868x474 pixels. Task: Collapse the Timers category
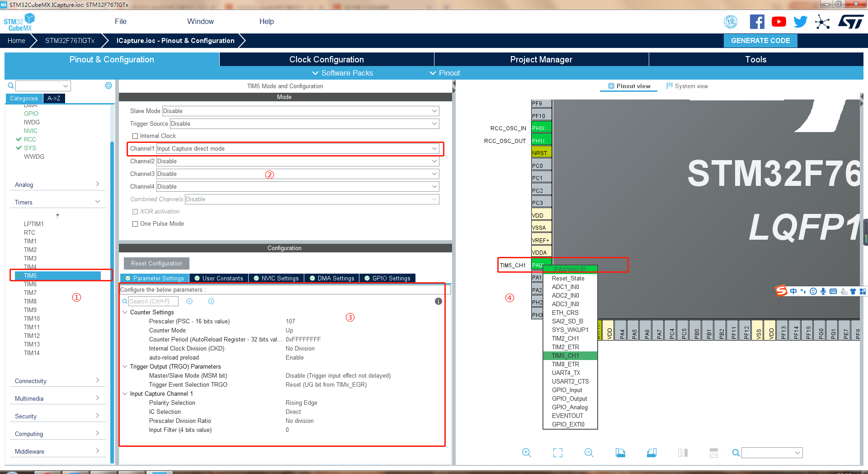coord(57,202)
